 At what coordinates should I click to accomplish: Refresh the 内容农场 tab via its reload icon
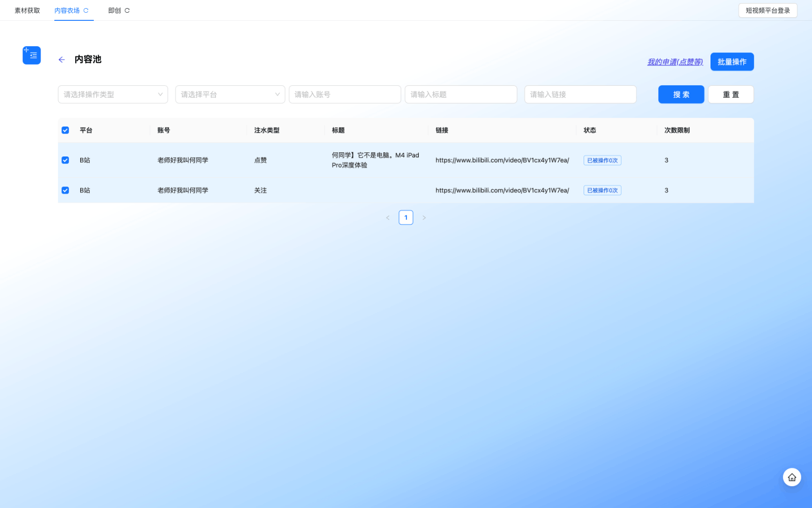tap(86, 11)
